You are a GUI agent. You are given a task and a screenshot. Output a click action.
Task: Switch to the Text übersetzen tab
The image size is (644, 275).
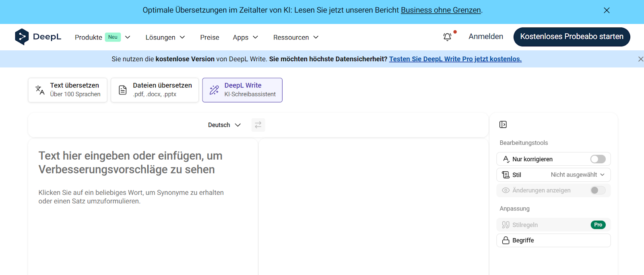coord(68,90)
